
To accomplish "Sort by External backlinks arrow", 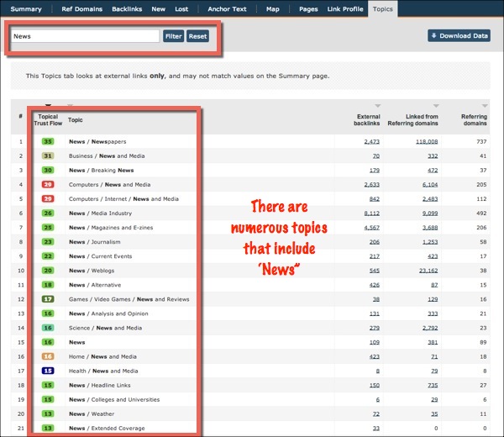I will (378, 106).
